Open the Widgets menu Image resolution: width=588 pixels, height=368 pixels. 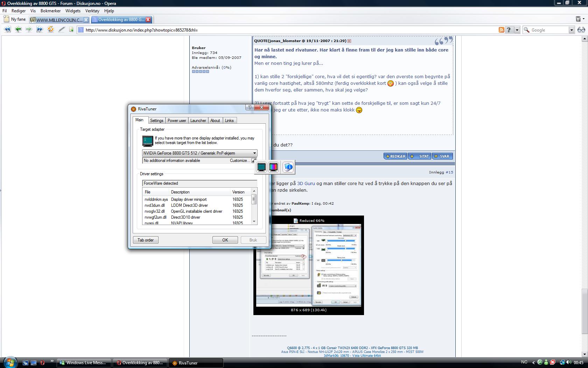point(73,11)
